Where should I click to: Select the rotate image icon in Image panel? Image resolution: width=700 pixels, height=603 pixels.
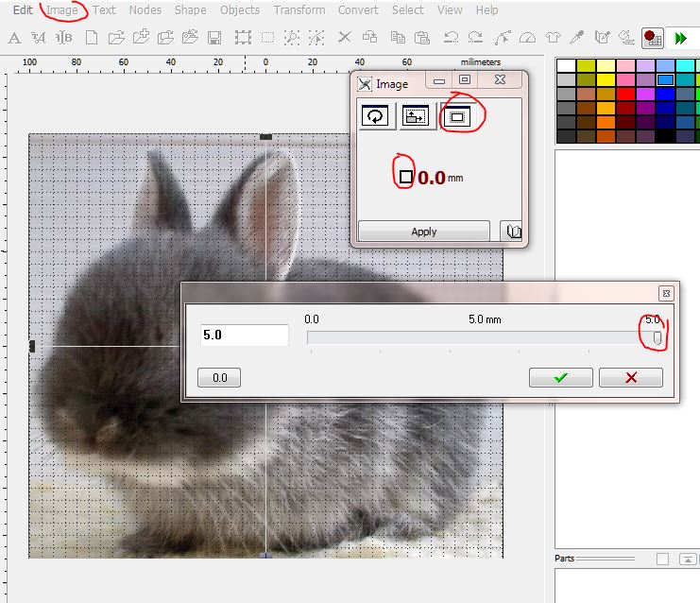pos(376,116)
